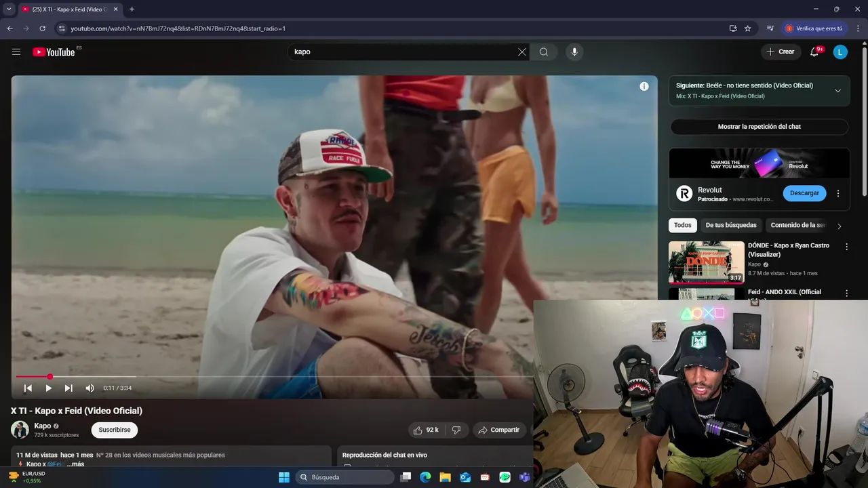Image resolution: width=868 pixels, height=488 pixels.
Task: Click the Descargar ad button
Action: click(804, 193)
